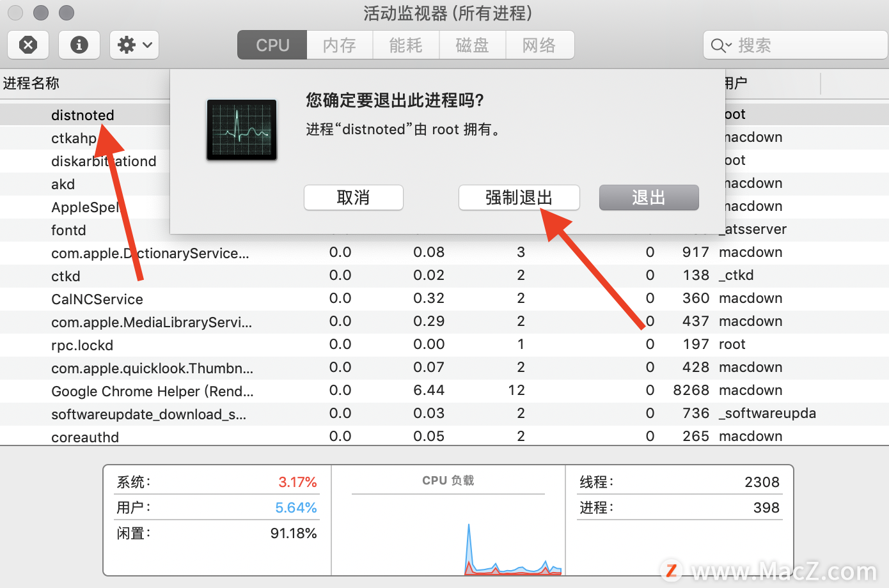The image size is (889, 588).
Task: Open the gear action dropdown menu
Action: click(134, 45)
